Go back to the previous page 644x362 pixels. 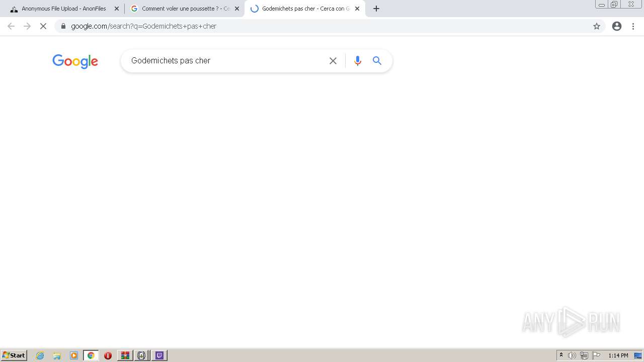tap(11, 26)
